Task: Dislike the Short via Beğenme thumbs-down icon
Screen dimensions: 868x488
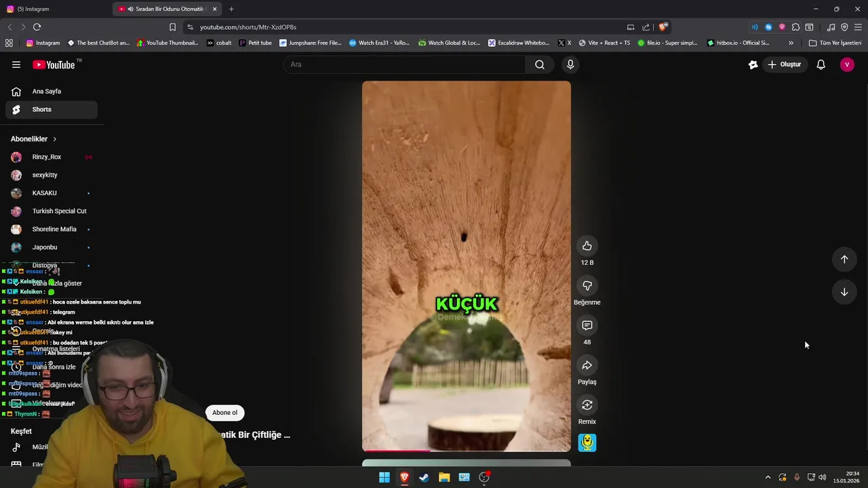Action: click(x=587, y=286)
